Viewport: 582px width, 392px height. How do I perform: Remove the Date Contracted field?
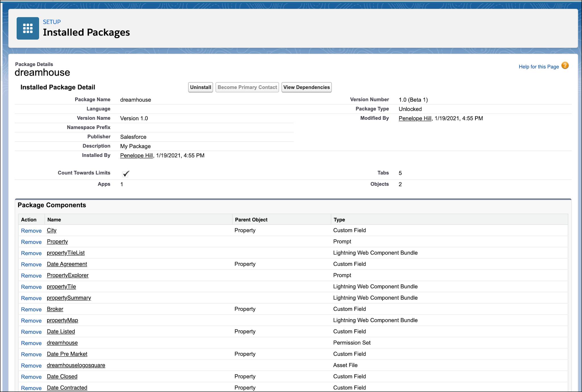tap(31, 388)
